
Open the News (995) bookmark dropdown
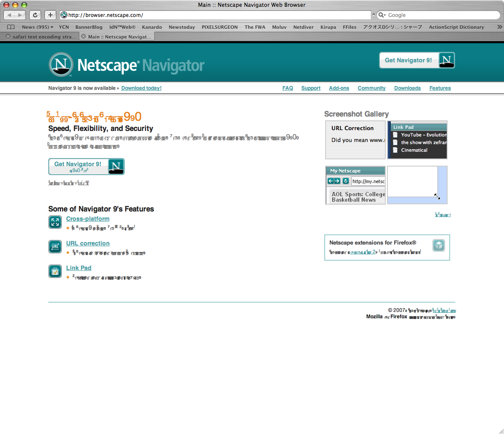click(x=37, y=27)
